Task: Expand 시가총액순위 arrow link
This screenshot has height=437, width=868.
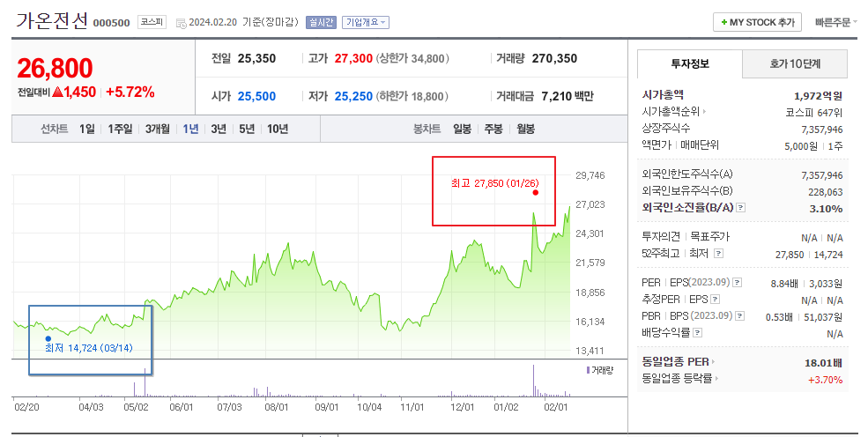Action: (x=704, y=112)
